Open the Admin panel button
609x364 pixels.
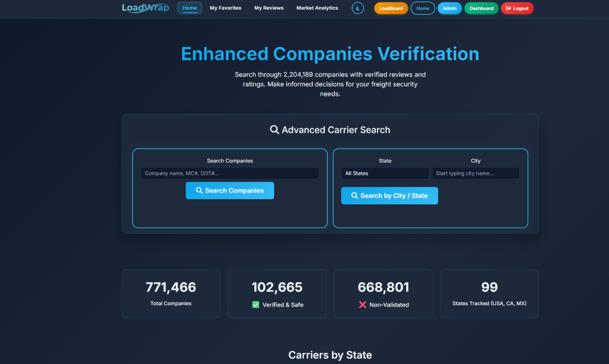(x=450, y=8)
